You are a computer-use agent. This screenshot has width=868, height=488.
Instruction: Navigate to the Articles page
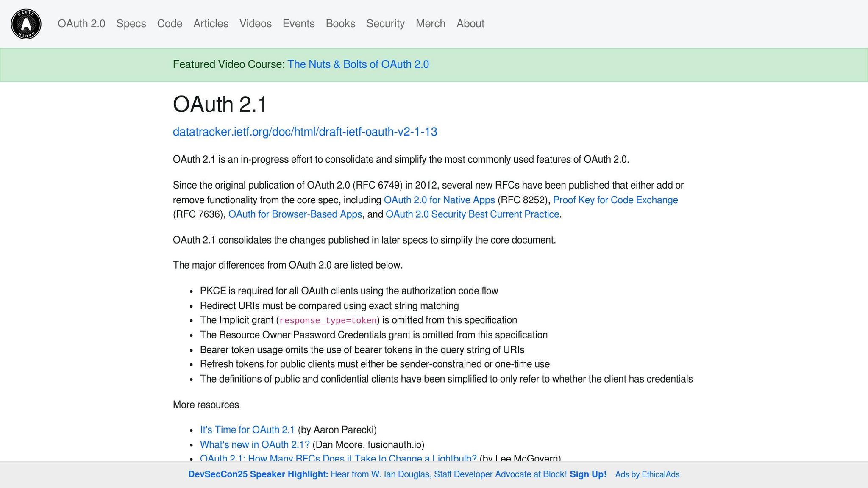pyautogui.click(x=211, y=24)
